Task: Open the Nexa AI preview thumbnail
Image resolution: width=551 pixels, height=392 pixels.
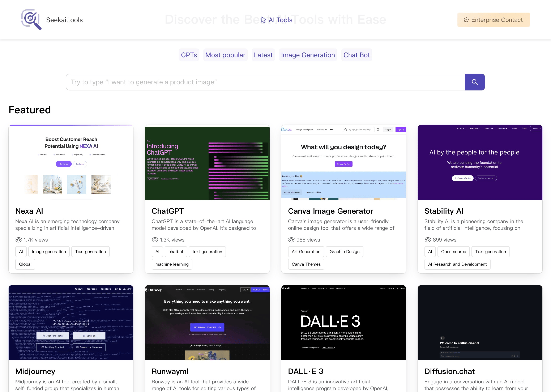Action: pos(71,162)
